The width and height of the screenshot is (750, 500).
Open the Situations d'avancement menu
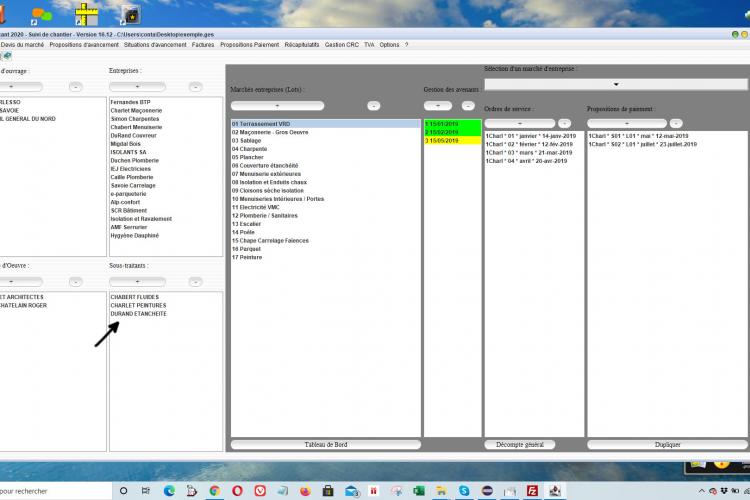pos(155,44)
